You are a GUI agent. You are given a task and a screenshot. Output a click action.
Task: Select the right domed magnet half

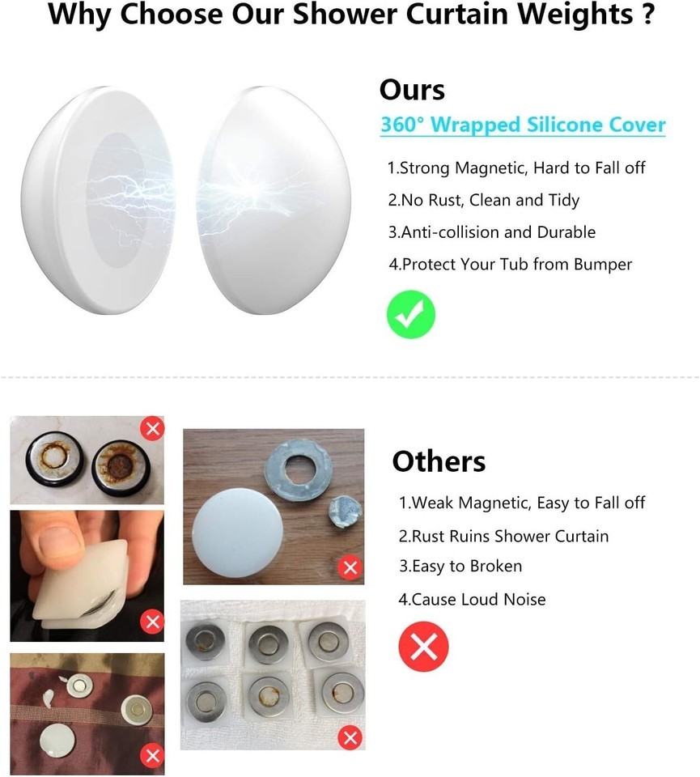coord(274,200)
